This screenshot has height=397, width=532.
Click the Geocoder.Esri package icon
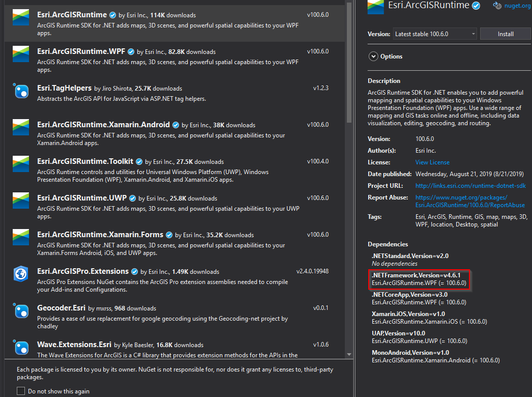pyautogui.click(x=21, y=310)
